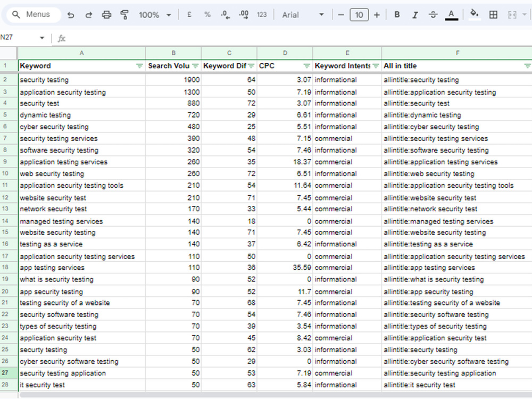Click the font size field showing 10
Image resolution: width=532 pixels, height=399 pixels.
(359, 15)
